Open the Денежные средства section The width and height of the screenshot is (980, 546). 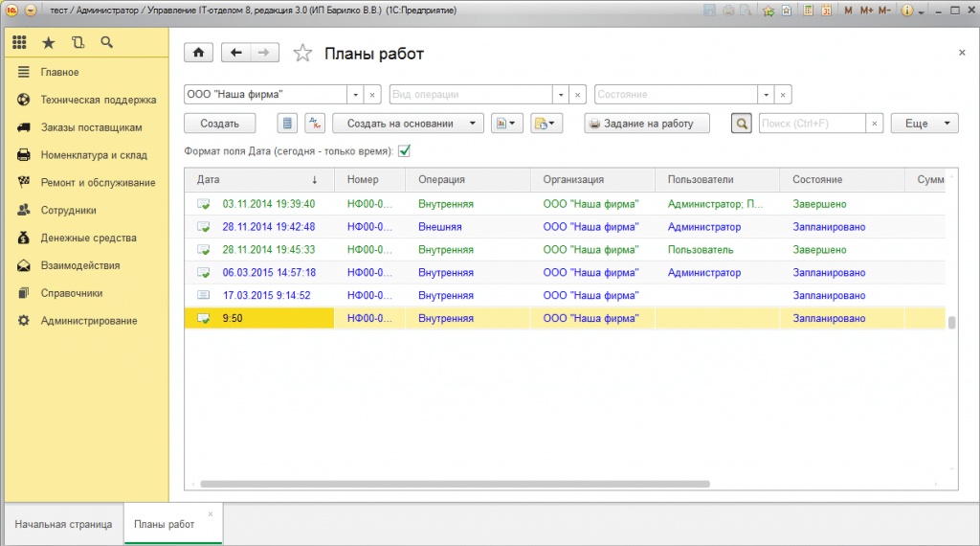tap(86, 238)
